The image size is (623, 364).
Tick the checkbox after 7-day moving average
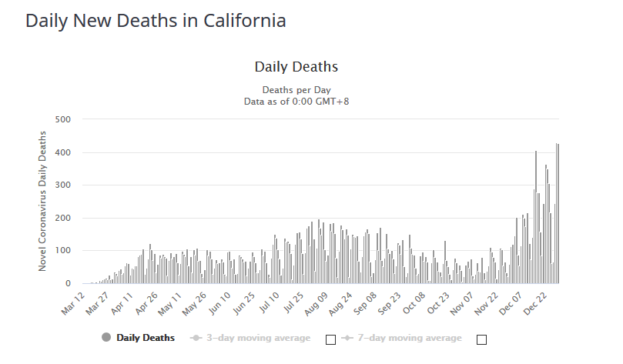[482, 339]
